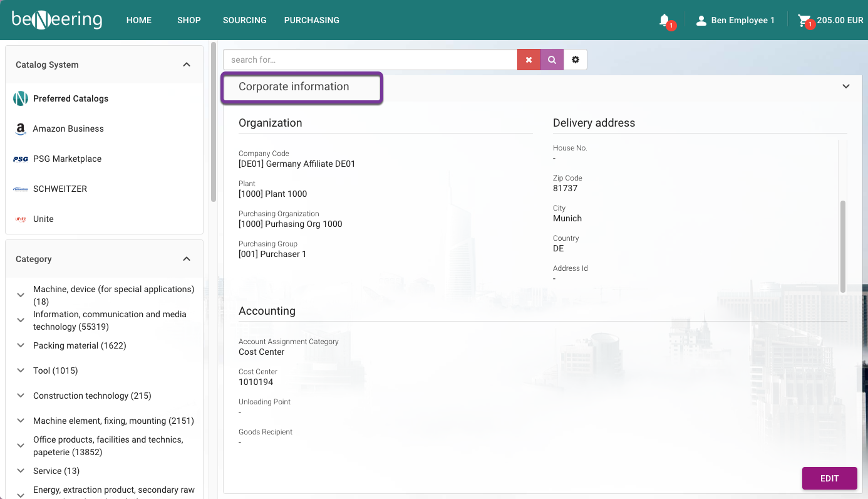Open the PURCHASING menu

(x=311, y=20)
